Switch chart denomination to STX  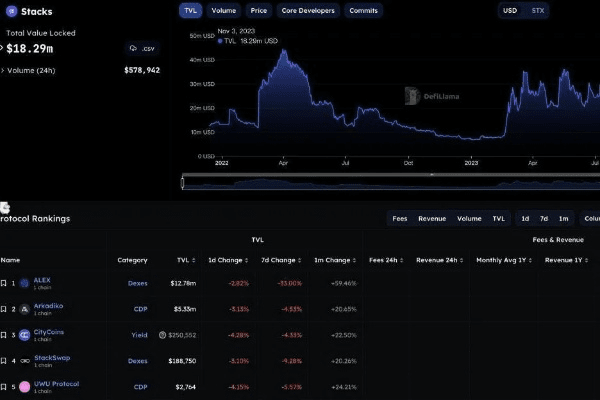pyautogui.click(x=538, y=11)
